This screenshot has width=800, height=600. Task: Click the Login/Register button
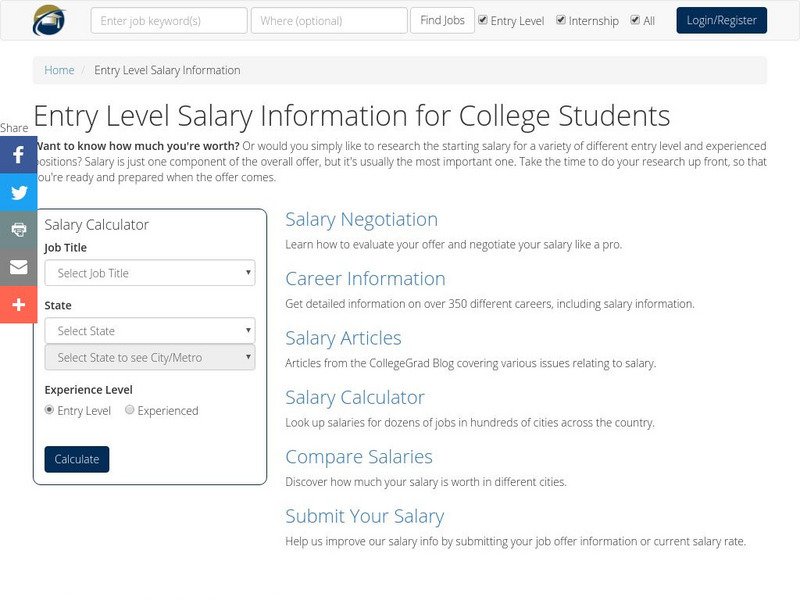[721, 20]
